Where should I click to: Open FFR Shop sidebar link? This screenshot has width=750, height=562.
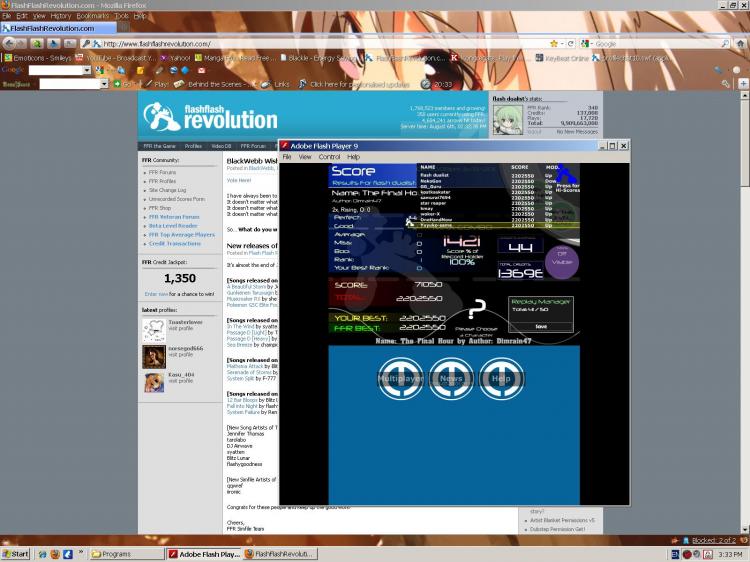[x=159, y=208]
